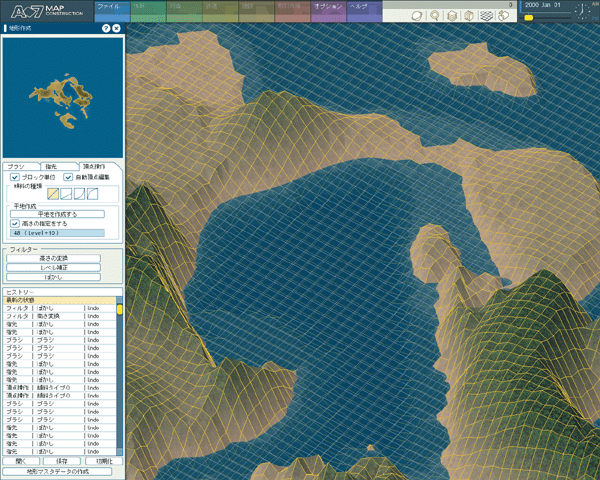Click the stacked box icon in toolbar
Viewport: 600px width, 480px height.
click(x=452, y=16)
